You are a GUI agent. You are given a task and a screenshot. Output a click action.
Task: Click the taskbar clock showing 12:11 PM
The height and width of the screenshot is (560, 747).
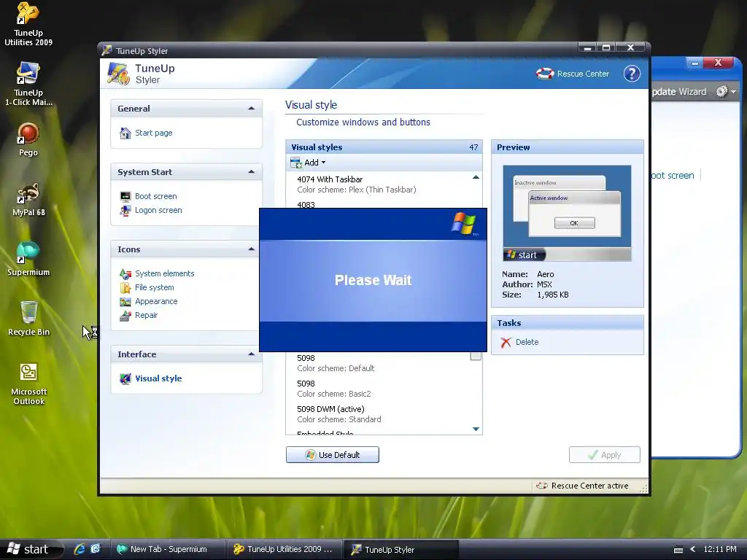pos(720,549)
